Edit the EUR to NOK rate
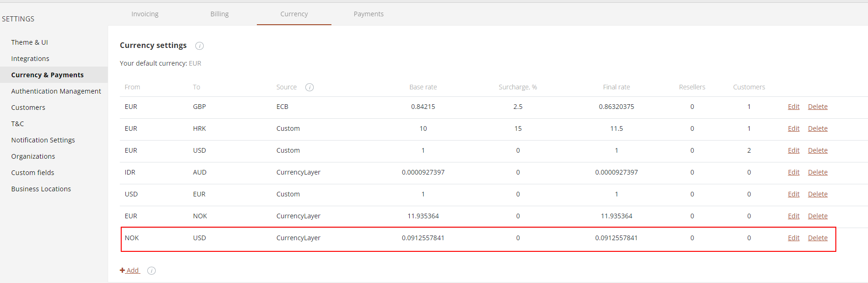Image resolution: width=868 pixels, height=283 pixels. tap(793, 216)
